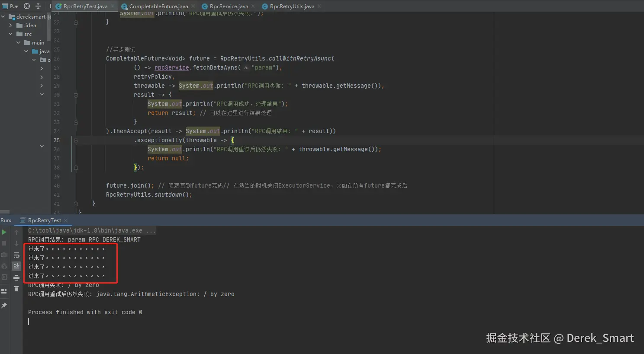Expand the .idea folder chevron
This screenshot has width=644, height=354.
(11, 26)
